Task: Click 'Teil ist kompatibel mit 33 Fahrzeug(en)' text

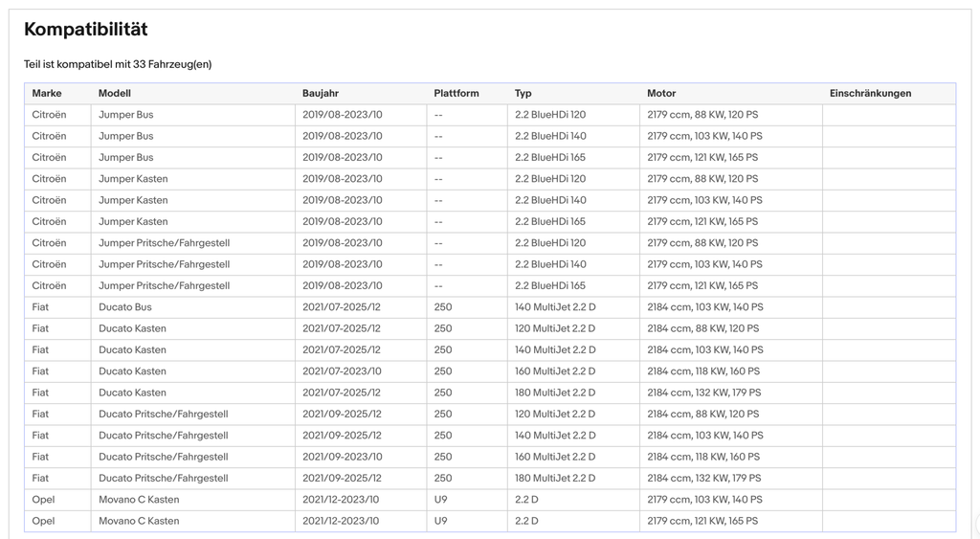Action: click(118, 64)
